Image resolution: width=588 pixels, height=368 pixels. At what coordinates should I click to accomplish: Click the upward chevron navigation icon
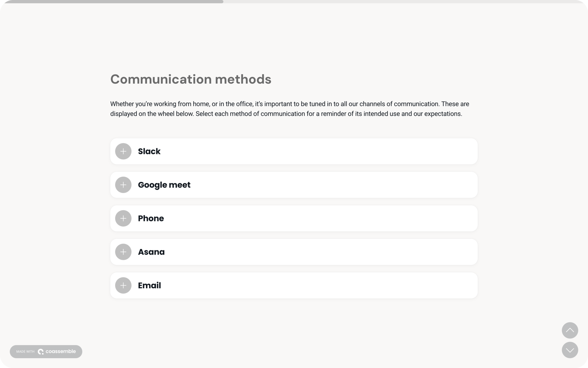(570, 330)
